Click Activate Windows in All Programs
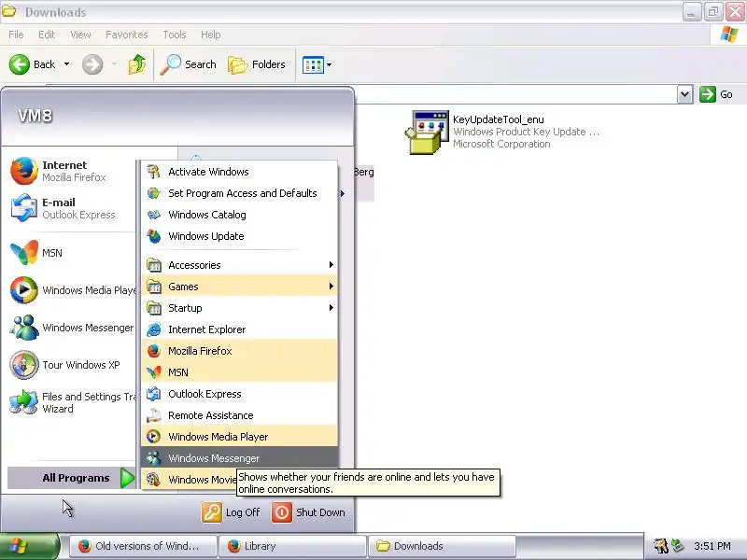747x560 pixels. [239, 172]
